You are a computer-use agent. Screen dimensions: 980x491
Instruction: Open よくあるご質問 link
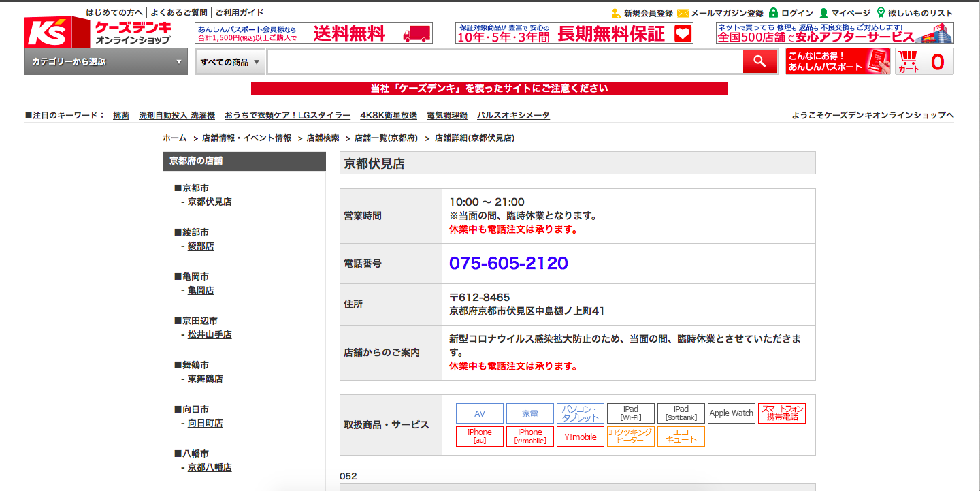[179, 12]
